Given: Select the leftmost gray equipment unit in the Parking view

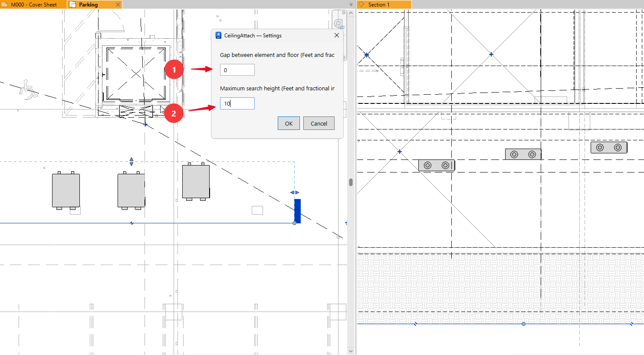Looking at the screenshot, I should tap(66, 190).
